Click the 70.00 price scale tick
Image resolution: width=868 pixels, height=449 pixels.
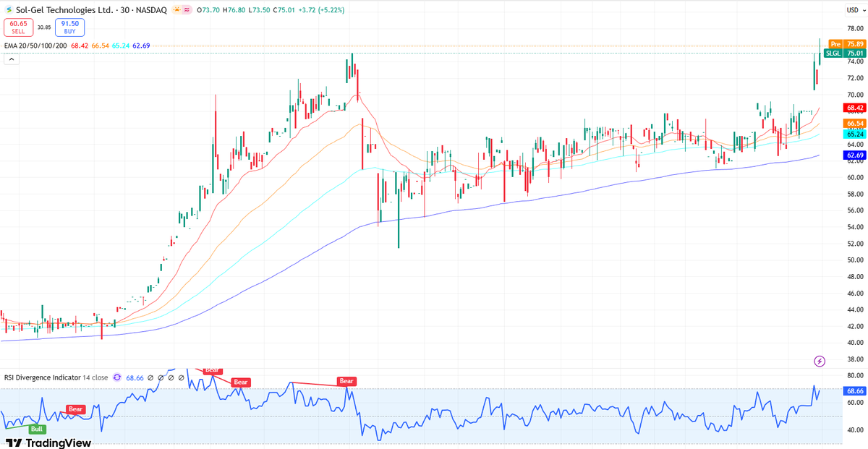(855, 95)
